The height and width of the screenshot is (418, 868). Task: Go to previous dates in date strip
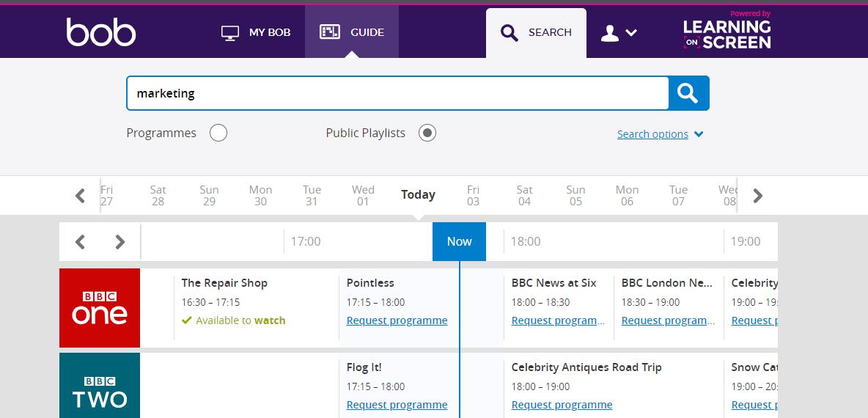(x=80, y=196)
